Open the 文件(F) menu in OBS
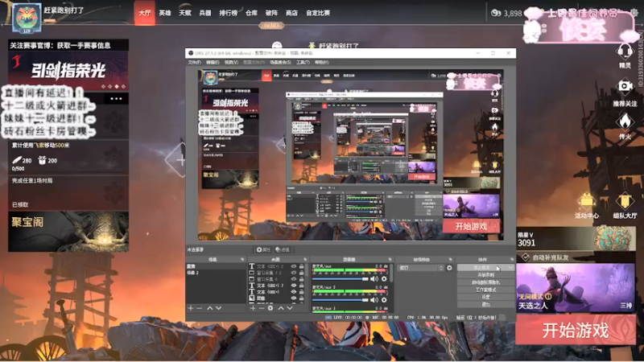Screen dimensions: 644x362 [x=194, y=63]
